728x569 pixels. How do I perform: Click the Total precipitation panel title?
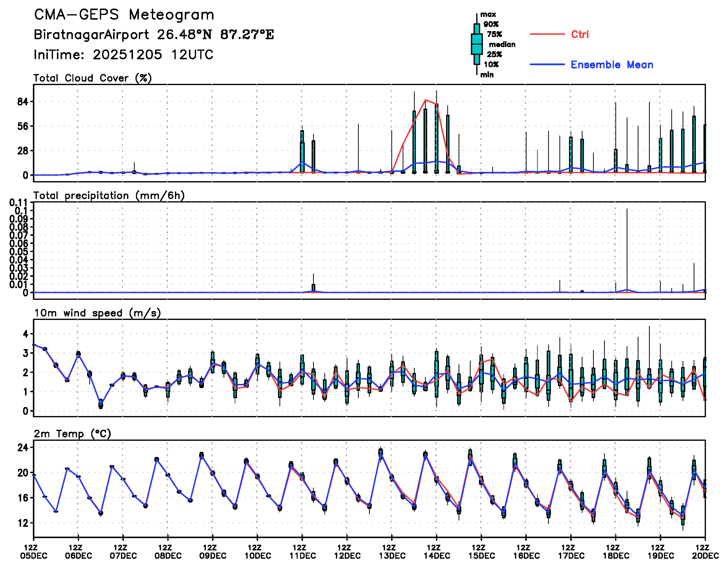click(109, 196)
